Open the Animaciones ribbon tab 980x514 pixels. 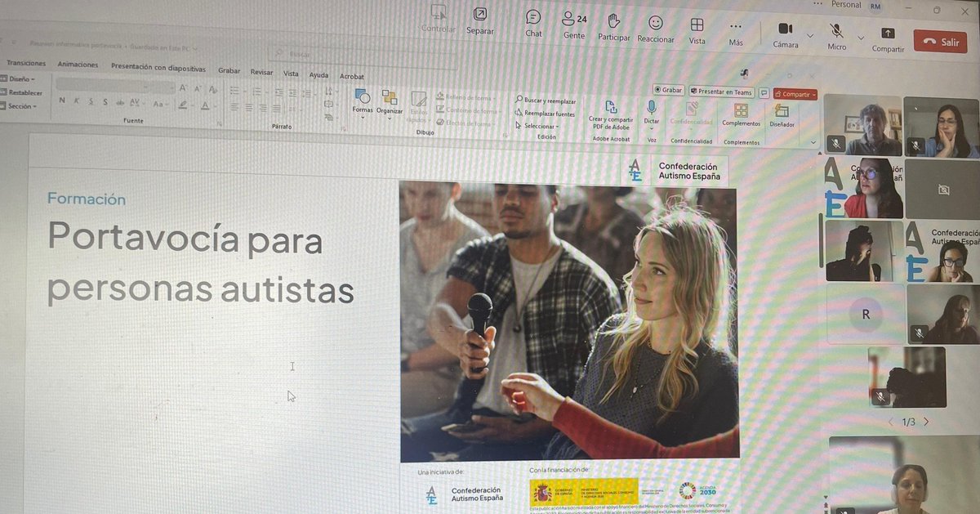point(78,65)
